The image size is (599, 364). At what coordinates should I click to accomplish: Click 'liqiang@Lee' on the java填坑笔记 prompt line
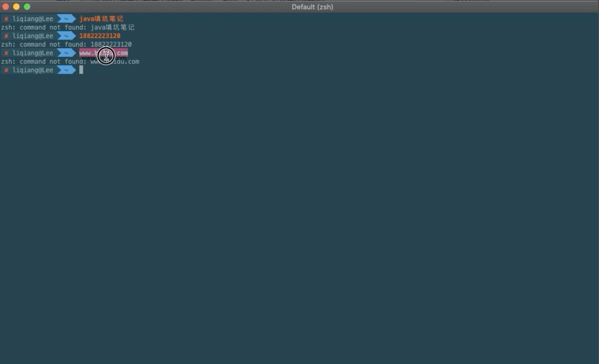coord(33,19)
